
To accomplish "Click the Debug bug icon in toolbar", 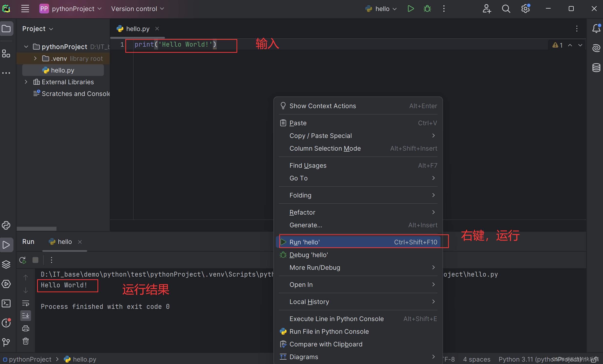I will 427,9.
